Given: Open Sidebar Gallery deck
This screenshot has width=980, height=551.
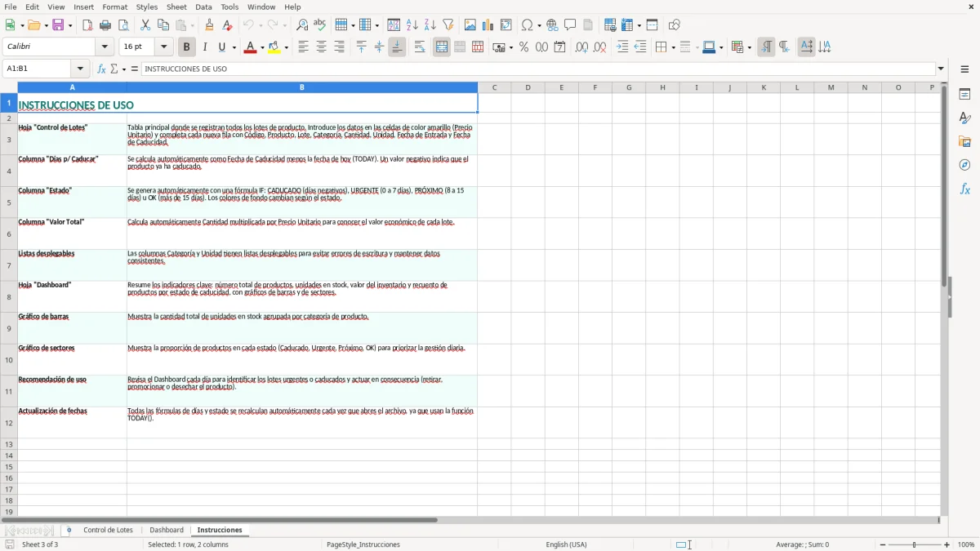Looking at the screenshot, I should pos(964,142).
